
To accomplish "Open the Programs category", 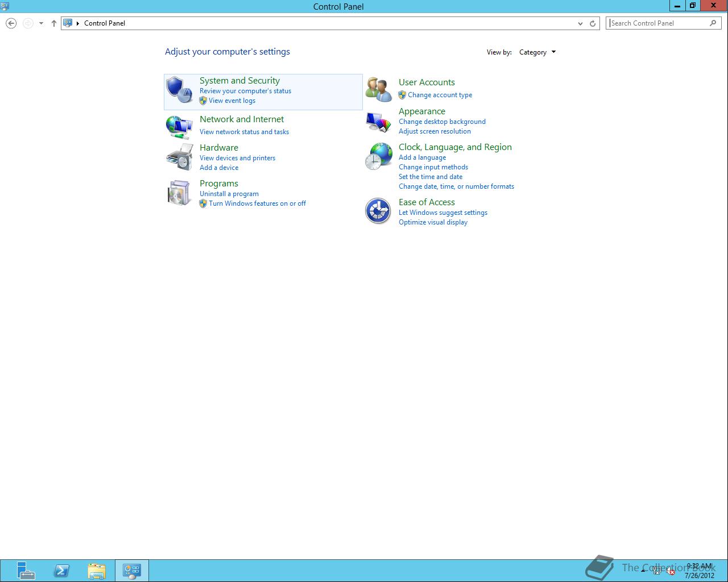I will coord(219,184).
